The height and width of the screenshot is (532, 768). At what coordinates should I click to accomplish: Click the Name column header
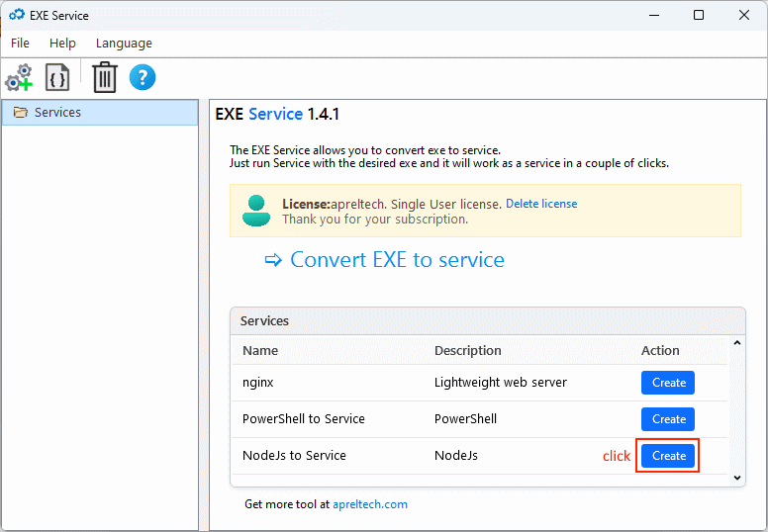pos(260,350)
